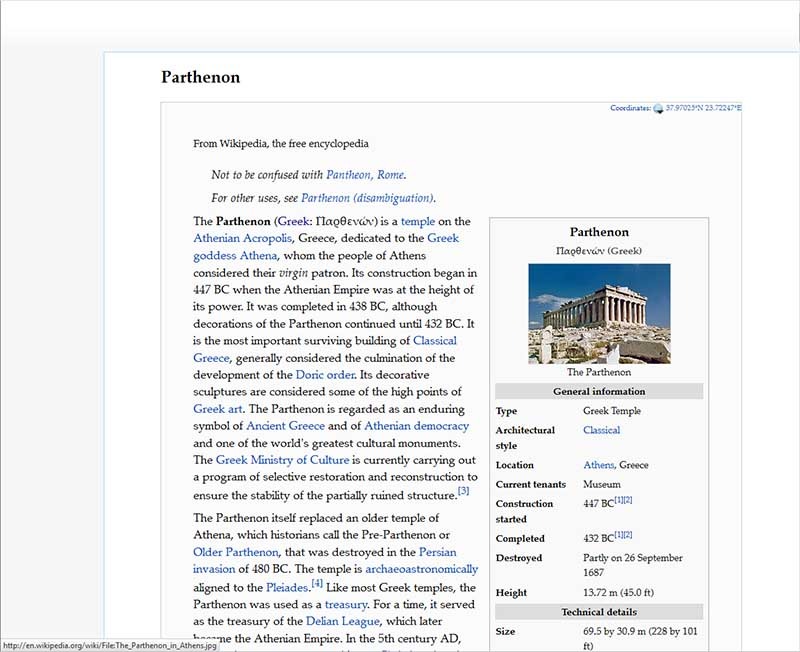Screen dimensions: 800x652
Task: Click the Technical details header in infobox
Action: [599, 612]
